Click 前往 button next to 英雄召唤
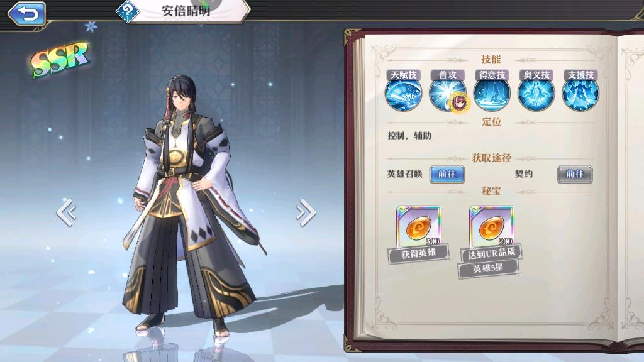 [x=447, y=175]
